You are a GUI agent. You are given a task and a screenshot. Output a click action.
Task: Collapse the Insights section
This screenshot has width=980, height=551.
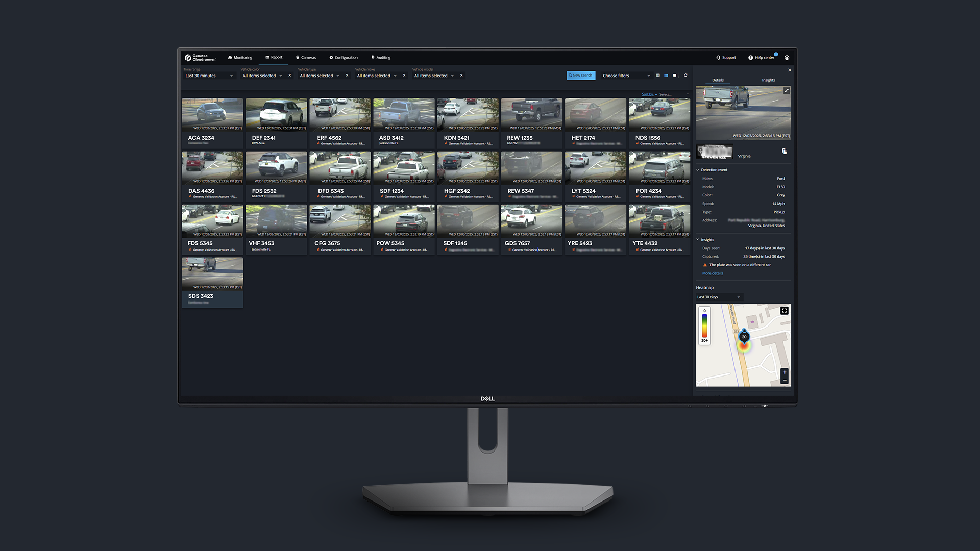(698, 240)
